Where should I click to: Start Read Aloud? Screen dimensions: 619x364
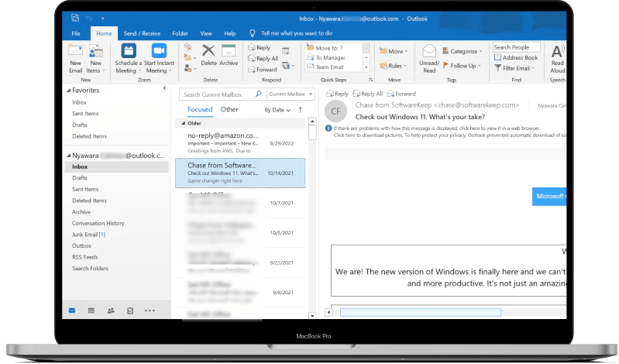[558, 58]
